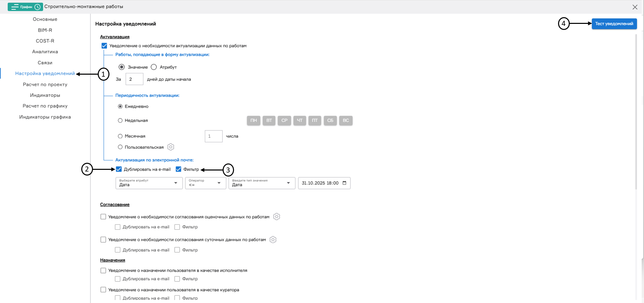Open the COST-R section
Image resolution: width=644 pixels, height=303 pixels.
(45, 41)
